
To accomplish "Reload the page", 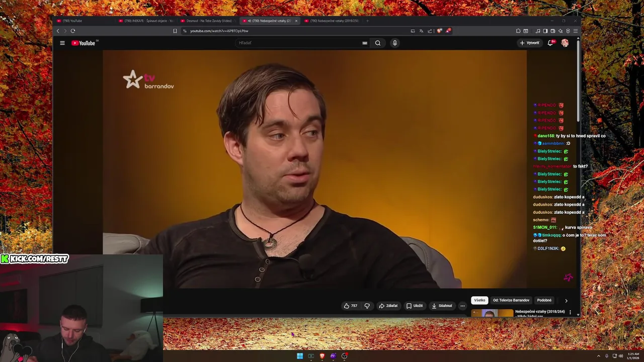I will pyautogui.click(x=73, y=31).
